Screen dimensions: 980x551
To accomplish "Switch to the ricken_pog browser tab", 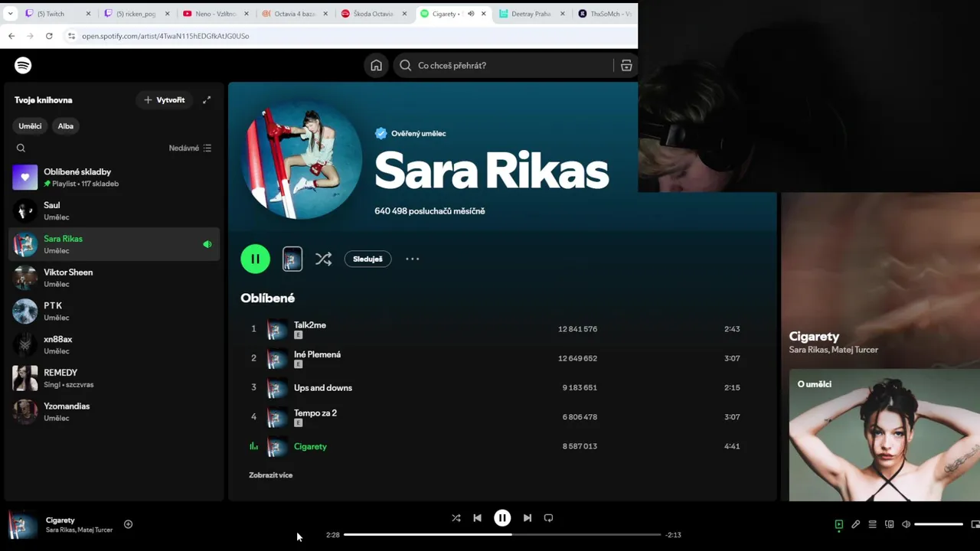I will click(x=136, y=14).
